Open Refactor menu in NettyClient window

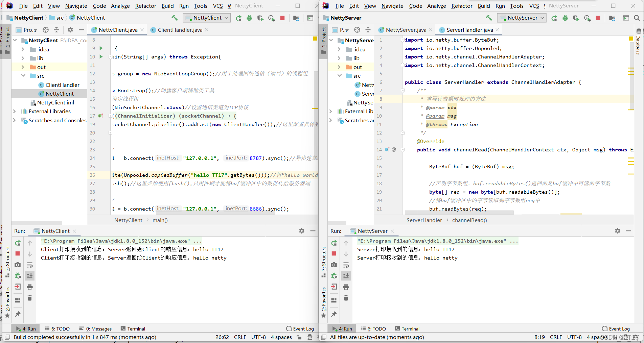(x=145, y=6)
